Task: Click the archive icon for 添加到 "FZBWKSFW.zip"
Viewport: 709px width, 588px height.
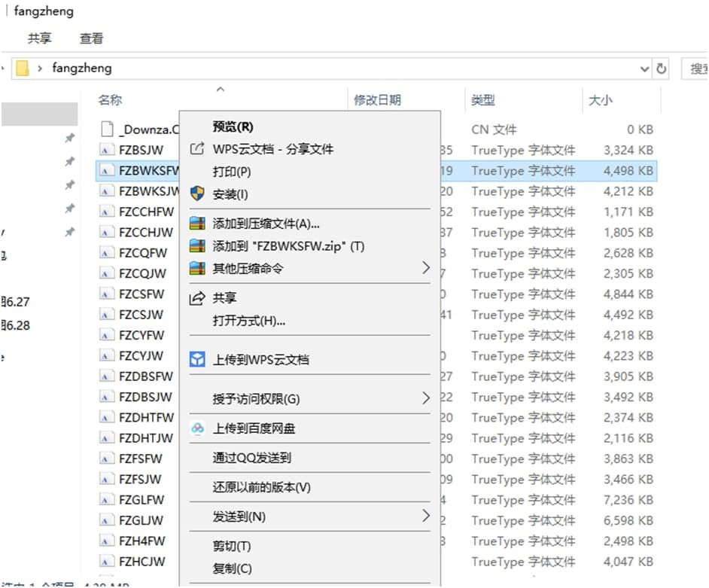Action: (x=197, y=246)
